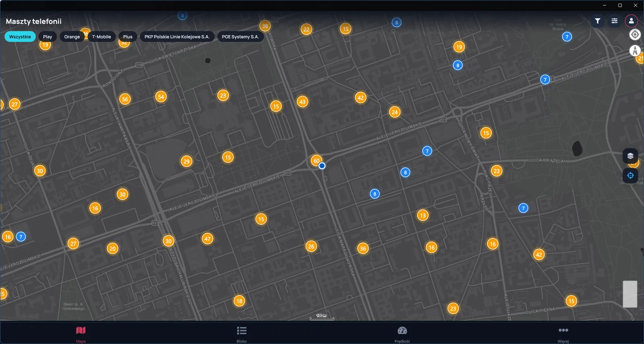The width and height of the screenshot is (644, 344).
Task: Click the orange cluster marker 38
Action: (265, 26)
